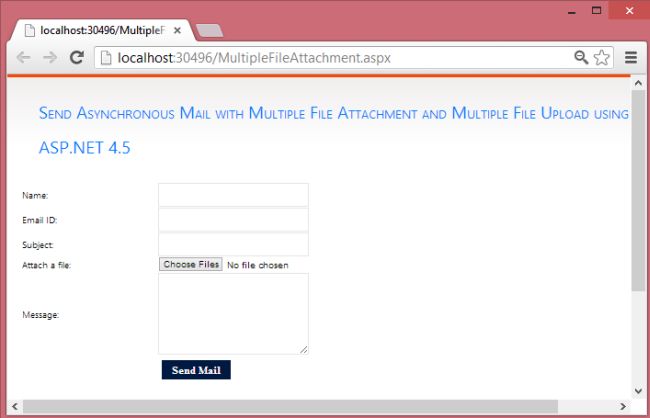Click the Choose Files button

point(191,265)
